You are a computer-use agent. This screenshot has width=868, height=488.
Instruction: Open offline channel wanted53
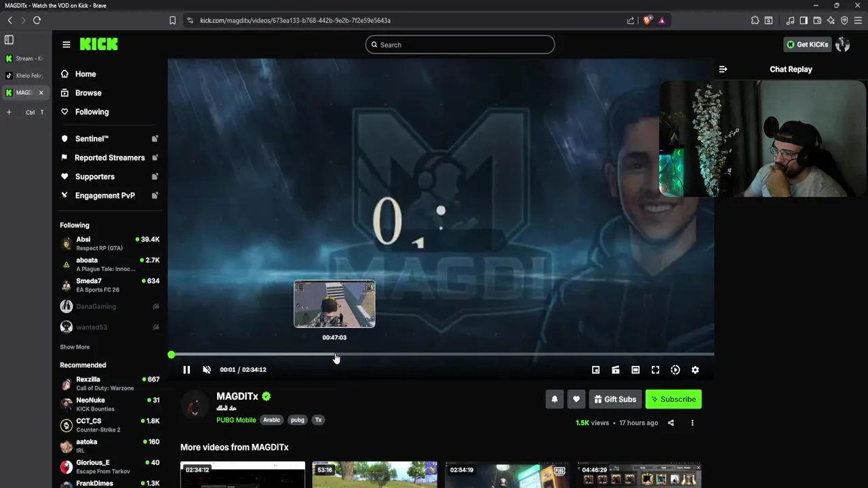109,327
